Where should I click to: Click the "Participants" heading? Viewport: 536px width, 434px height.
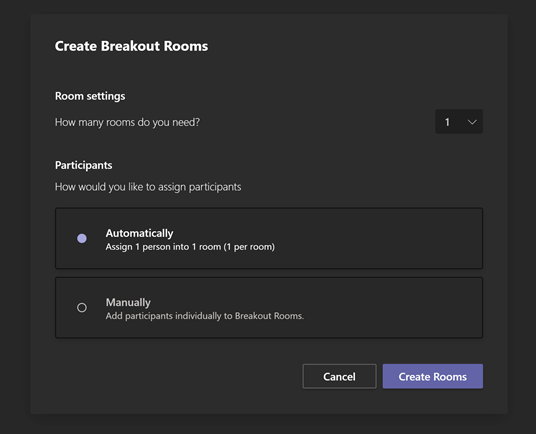(83, 165)
